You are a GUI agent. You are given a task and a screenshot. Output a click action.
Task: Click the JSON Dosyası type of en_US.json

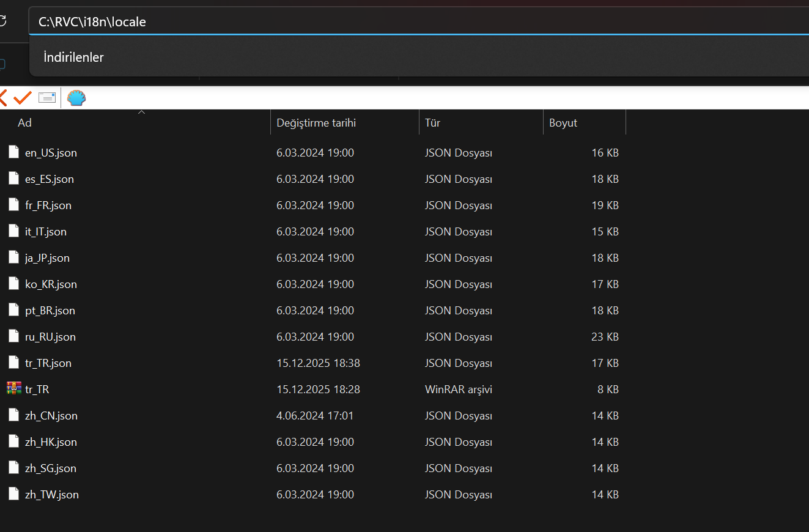point(459,153)
